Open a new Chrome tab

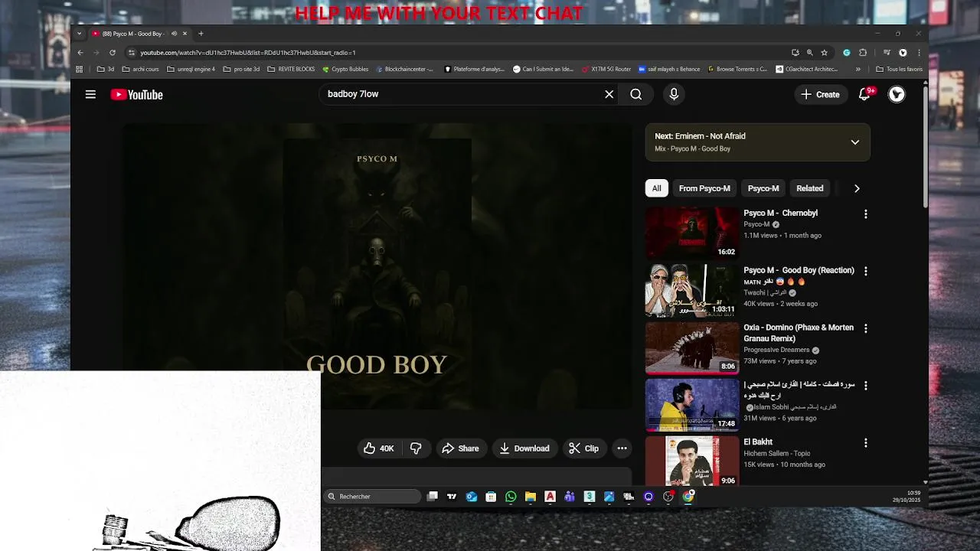(201, 34)
